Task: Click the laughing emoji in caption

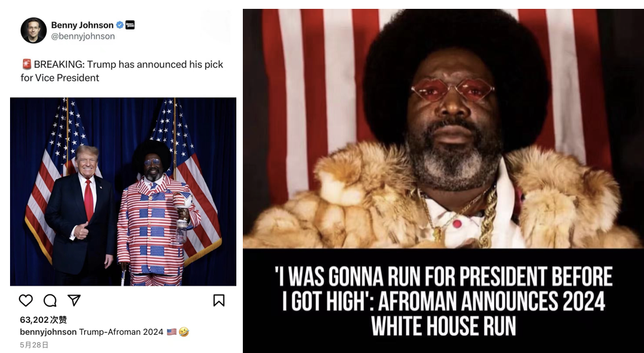Action: (x=184, y=332)
